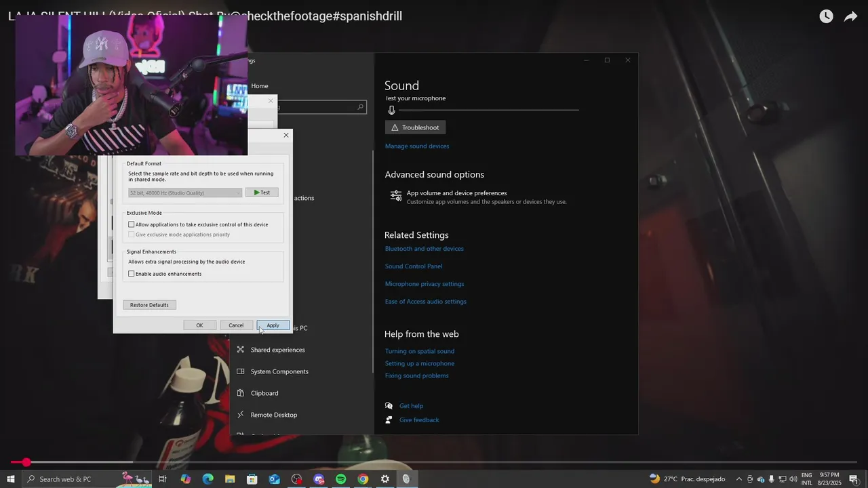Click the Get help link
This screenshot has height=488, width=868.
click(411, 406)
